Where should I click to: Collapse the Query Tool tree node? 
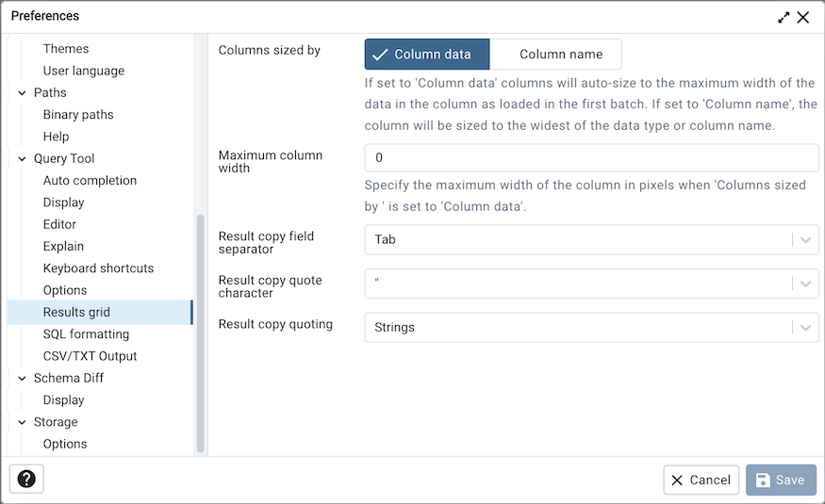(x=22, y=159)
